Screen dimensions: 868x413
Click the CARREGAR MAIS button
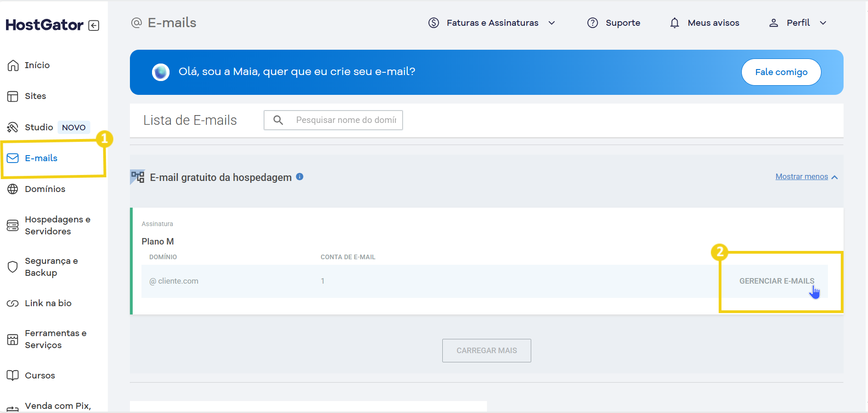click(x=487, y=350)
